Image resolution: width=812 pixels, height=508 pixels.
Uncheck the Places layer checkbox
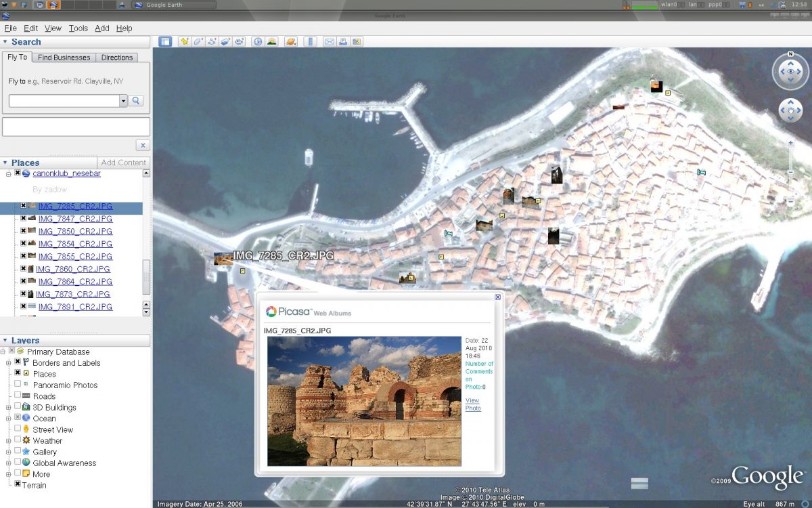(x=18, y=373)
